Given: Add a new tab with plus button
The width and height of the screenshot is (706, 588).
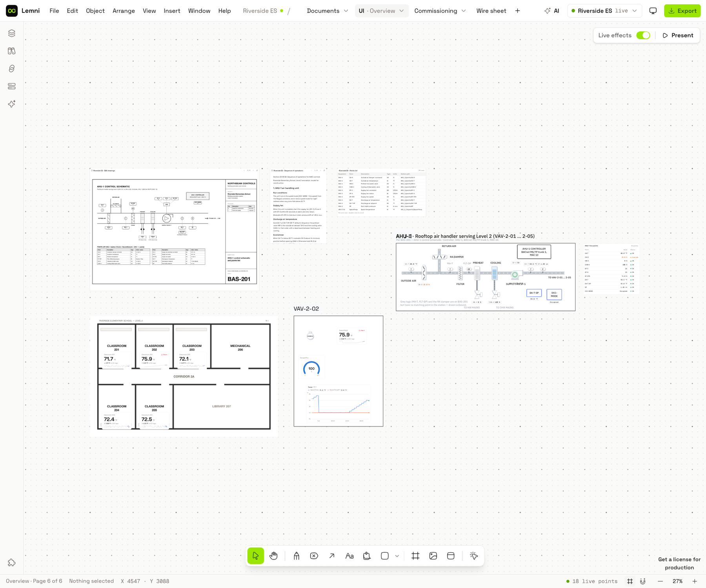Looking at the screenshot, I should tap(518, 11).
